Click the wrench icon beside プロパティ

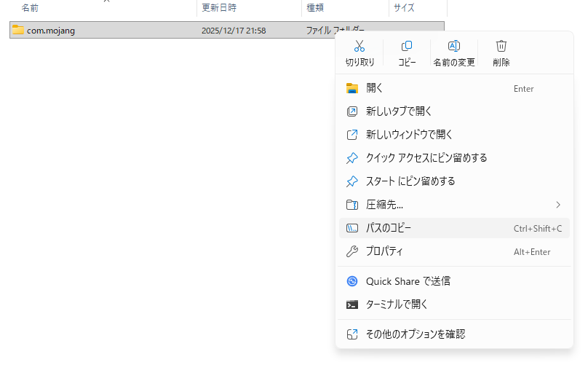[352, 251]
